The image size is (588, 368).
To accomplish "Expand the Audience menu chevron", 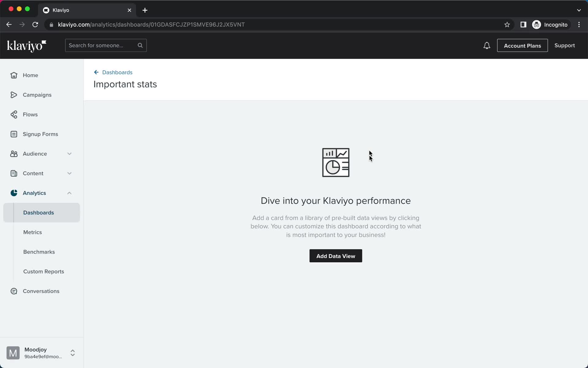I will pyautogui.click(x=70, y=154).
